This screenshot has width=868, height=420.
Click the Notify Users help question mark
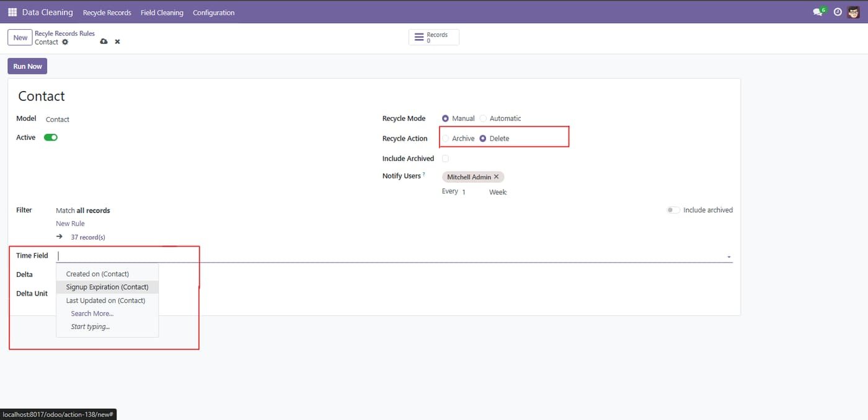424,175
